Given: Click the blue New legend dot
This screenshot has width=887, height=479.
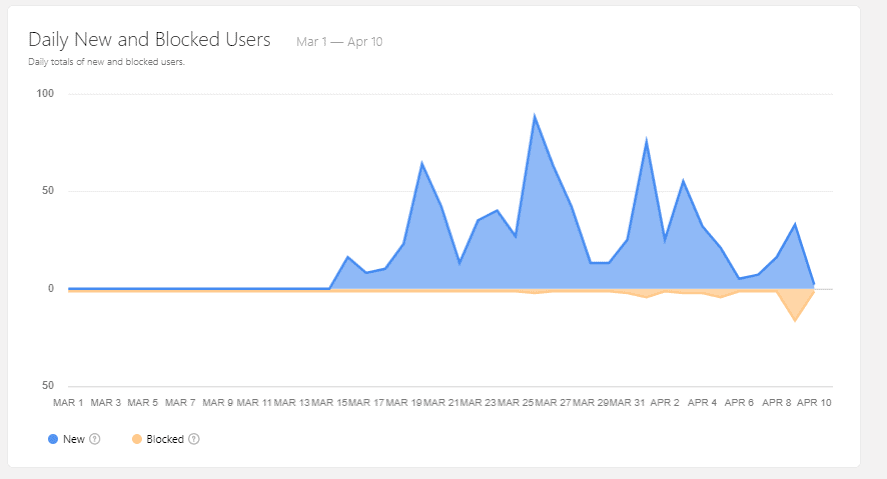Looking at the screenshot, I should [x=52, y=439].
